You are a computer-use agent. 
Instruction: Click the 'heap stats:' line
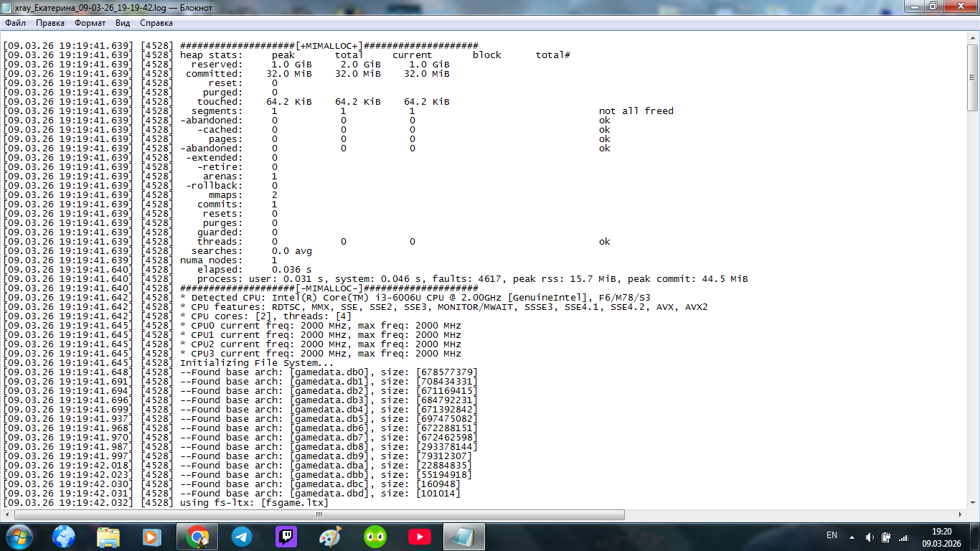[x=287, y=55]
